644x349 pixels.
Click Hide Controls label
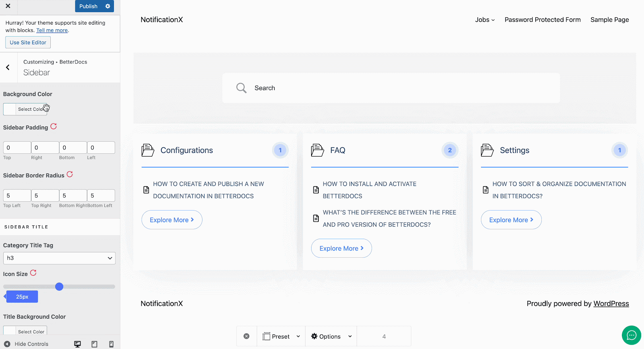[31, 344]
